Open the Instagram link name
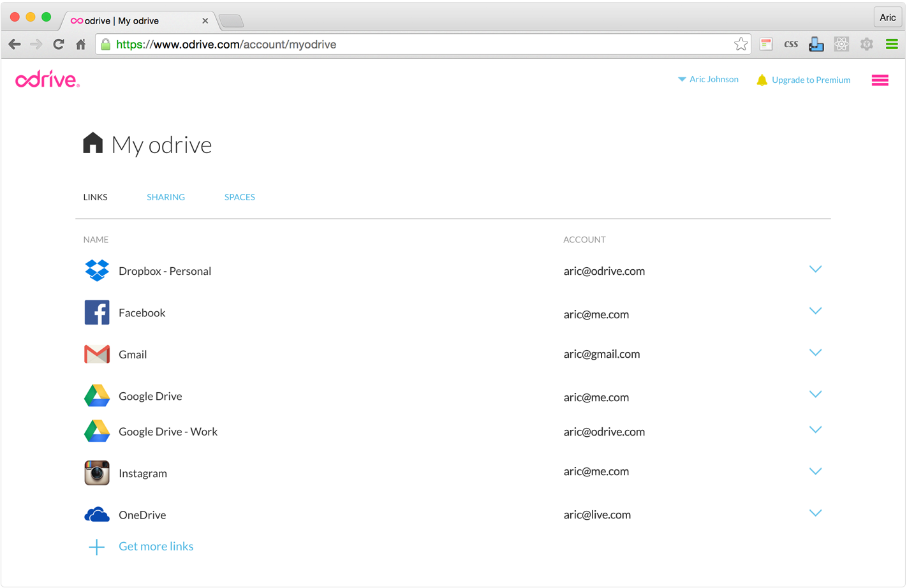 click(x=143, y=473)
